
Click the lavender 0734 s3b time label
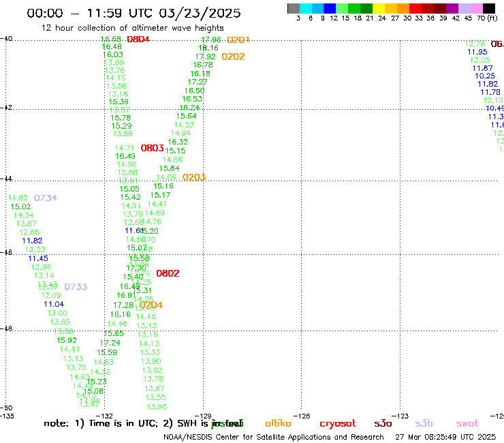[46, 198]
